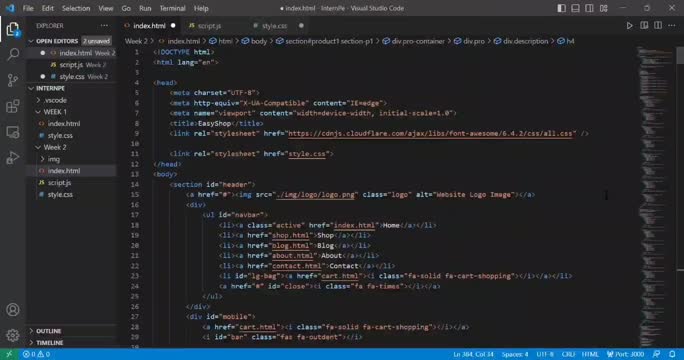Screen dimensions: 684x360
Task: Click the code minimap overview
Action: [656, 196]
